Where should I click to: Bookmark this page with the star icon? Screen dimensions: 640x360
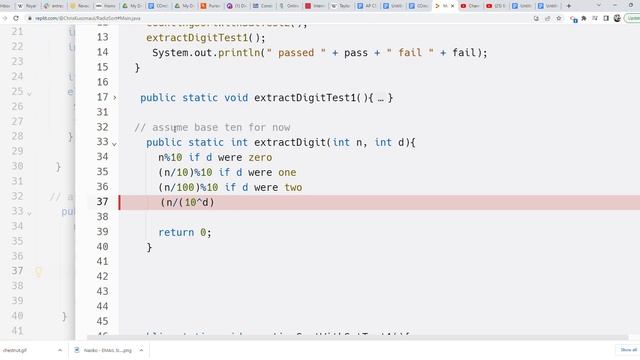[x=559, y=18]
